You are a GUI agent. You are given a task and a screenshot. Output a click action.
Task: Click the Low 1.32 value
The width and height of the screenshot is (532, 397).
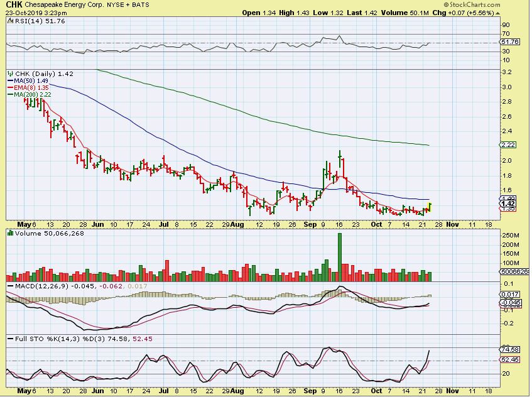[x=328, y=13]
